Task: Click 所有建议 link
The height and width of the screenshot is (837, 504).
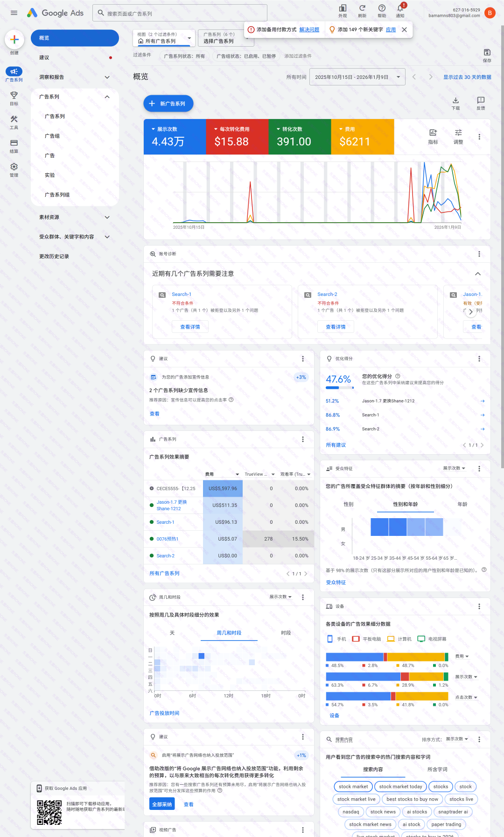Action: [x=336, y=445]
